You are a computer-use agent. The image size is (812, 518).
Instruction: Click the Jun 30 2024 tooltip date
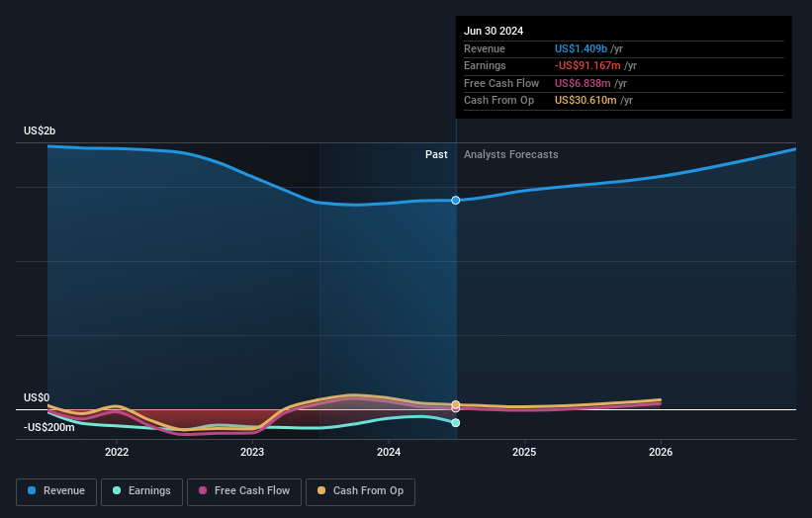click(x=493, y=31)
